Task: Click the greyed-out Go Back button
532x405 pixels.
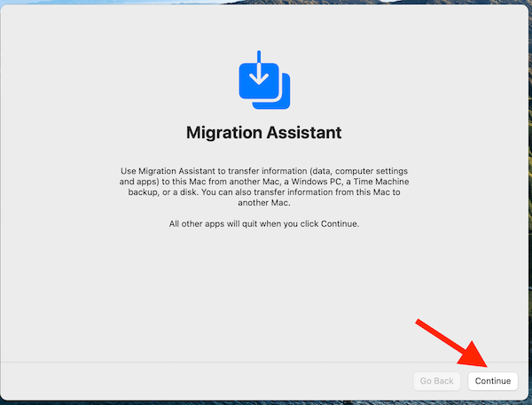Action: 436,381
